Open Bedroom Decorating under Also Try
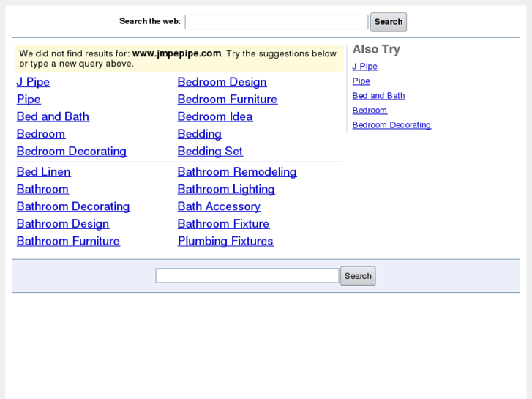 point(391,125)
